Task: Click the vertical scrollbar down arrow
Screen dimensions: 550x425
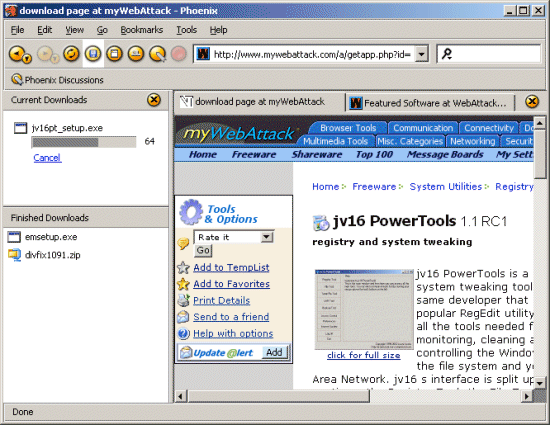Action: (x=539, y=383)
